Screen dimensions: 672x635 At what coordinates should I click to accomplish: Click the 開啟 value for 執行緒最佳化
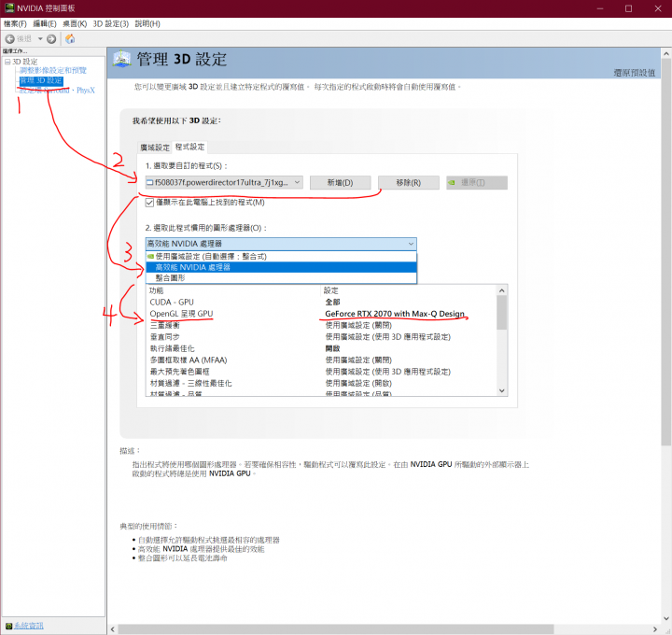click(332, 348)
